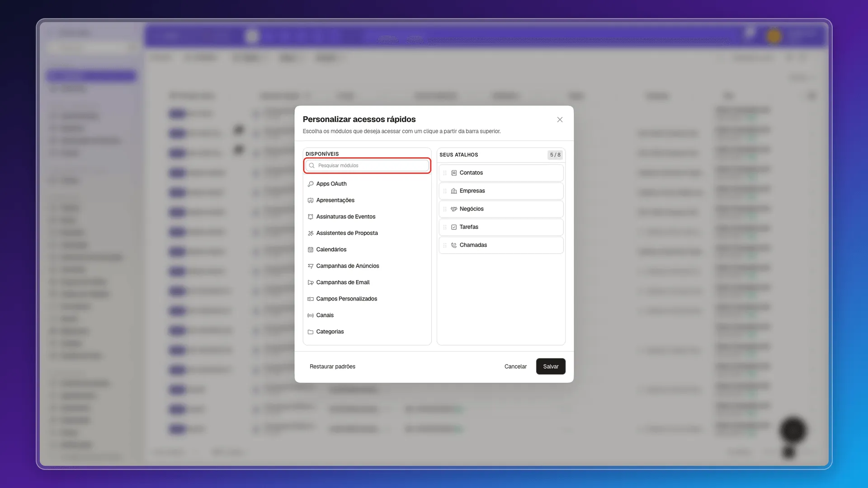Focus the Pesquisar módulos search field
Screen dimensions: 868x488
tap(367, 165)
